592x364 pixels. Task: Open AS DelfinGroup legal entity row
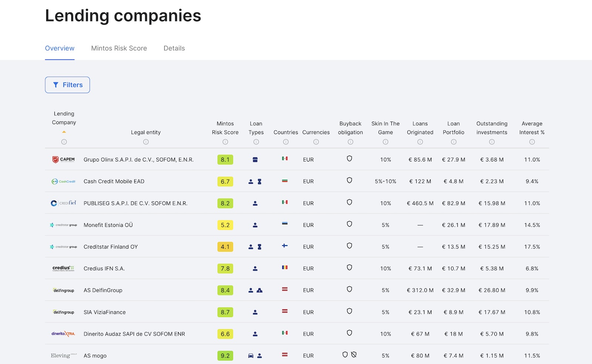pos(103,290)
